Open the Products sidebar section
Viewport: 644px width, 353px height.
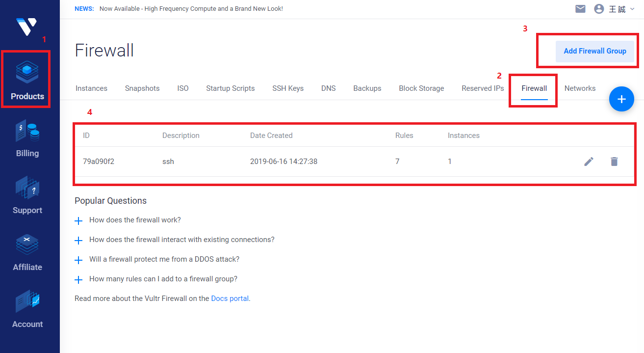(x=27, y=80)
